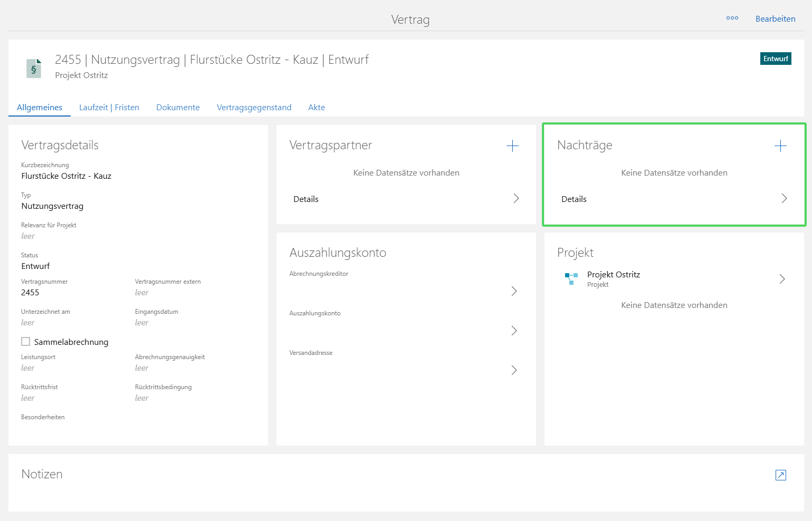Image resolution: width=812 pixels, height=521 pixels.
Task: Click the Projekt Ostritz project entry
Action: pos(613,275)
